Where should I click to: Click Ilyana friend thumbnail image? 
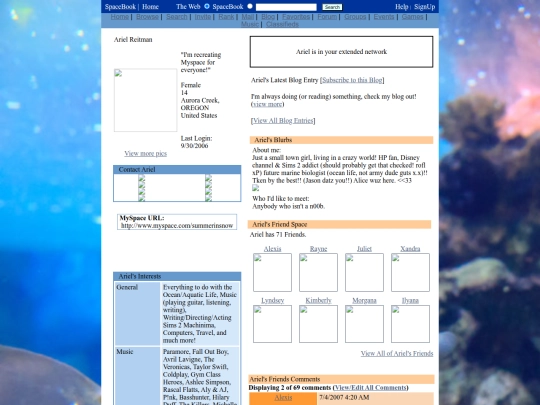[410, 324]
